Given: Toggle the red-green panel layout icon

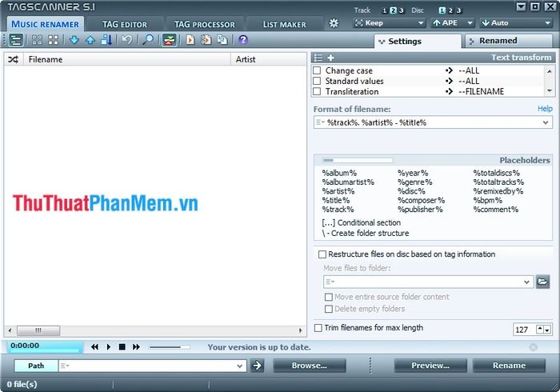Looking at the screenshot, I should click(x=169, y=40).
